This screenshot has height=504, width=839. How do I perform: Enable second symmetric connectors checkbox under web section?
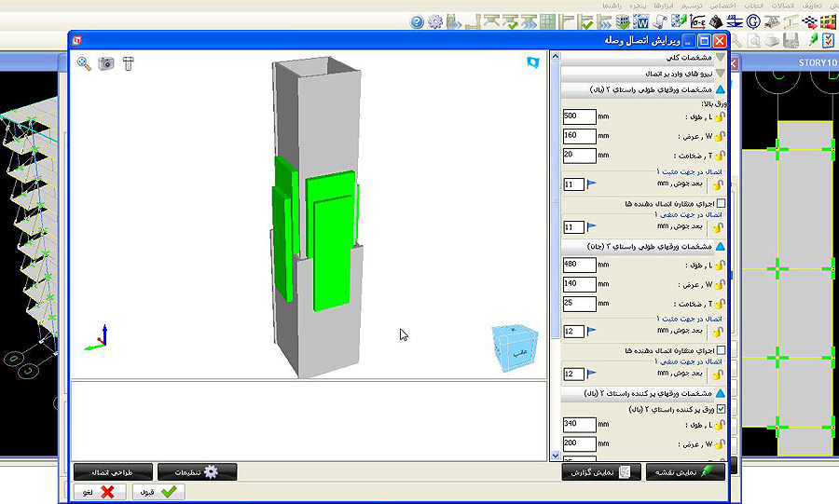(x=720, y=350)
